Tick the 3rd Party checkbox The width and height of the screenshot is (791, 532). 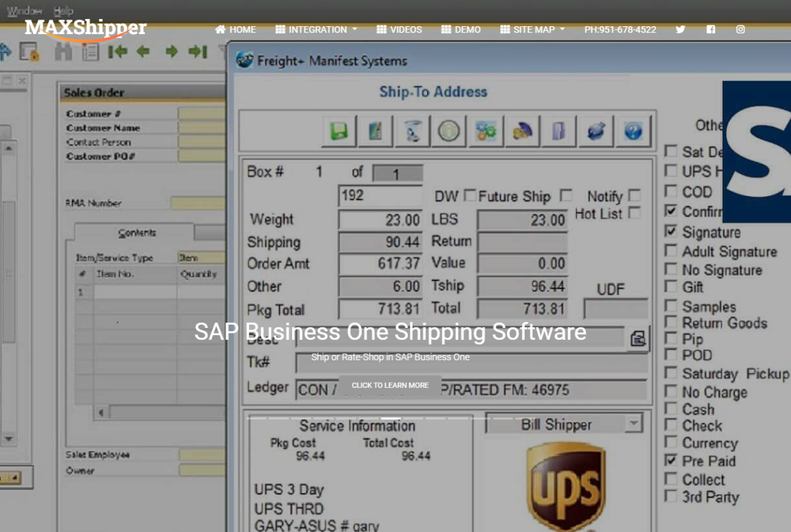point(671,496)
